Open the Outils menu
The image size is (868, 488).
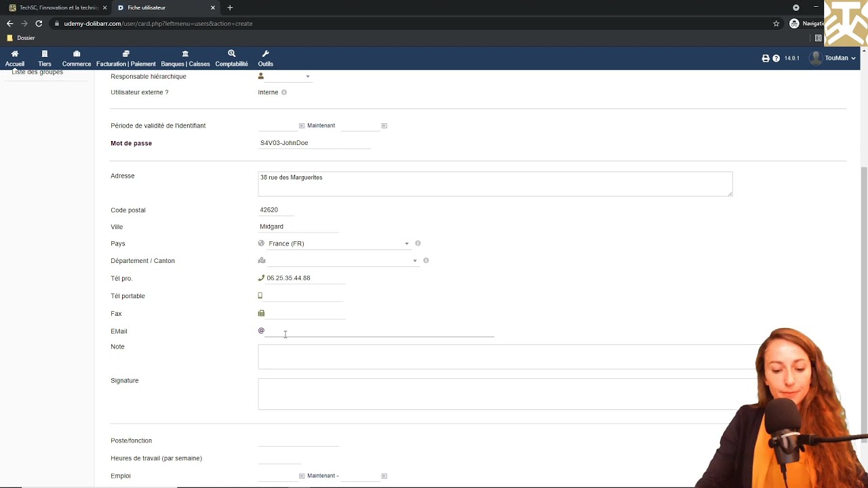pyautogui.click(x=265, y=58)
